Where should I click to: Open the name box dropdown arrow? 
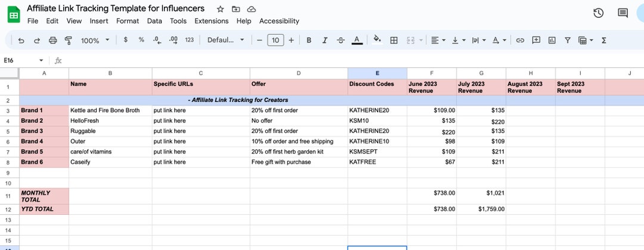tap(41, 60)
